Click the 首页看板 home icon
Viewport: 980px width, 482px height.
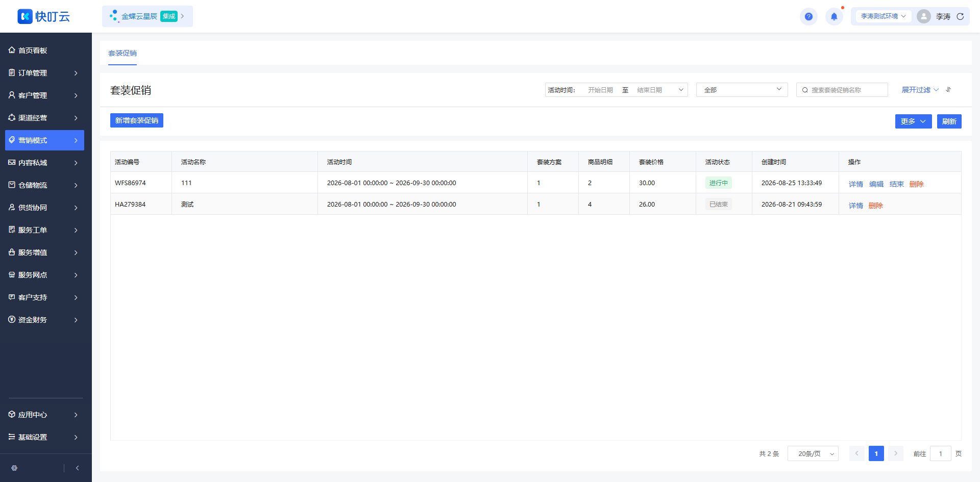click(12, 50)
